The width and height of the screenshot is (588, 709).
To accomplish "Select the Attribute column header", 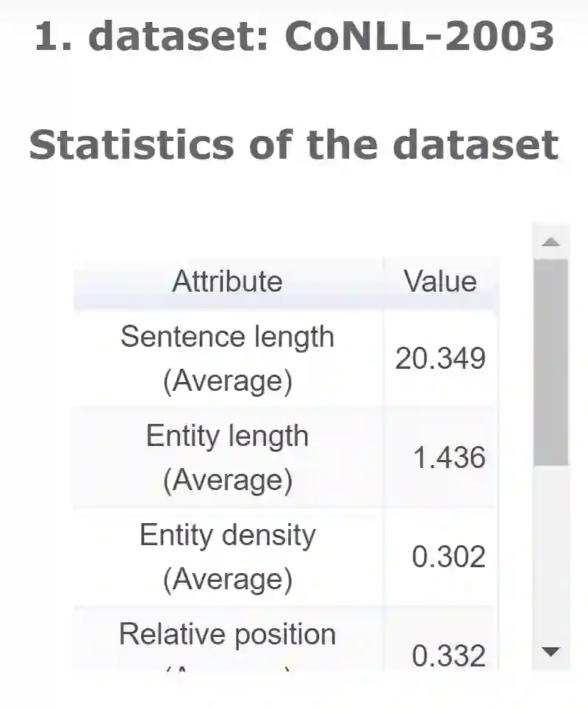I will [x=227, y=281].
